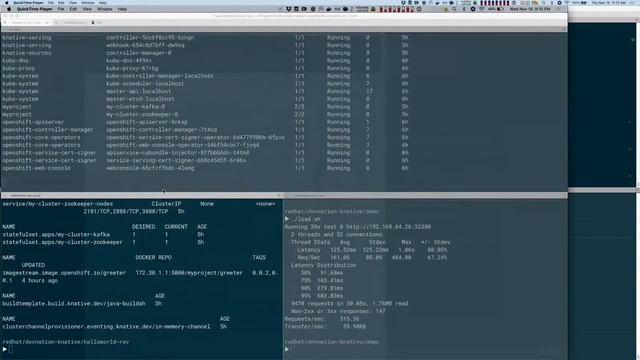This screenshot has width=640, height=360.
Task: Select the controller-manager-0 pod text
Action: [139, 53]
